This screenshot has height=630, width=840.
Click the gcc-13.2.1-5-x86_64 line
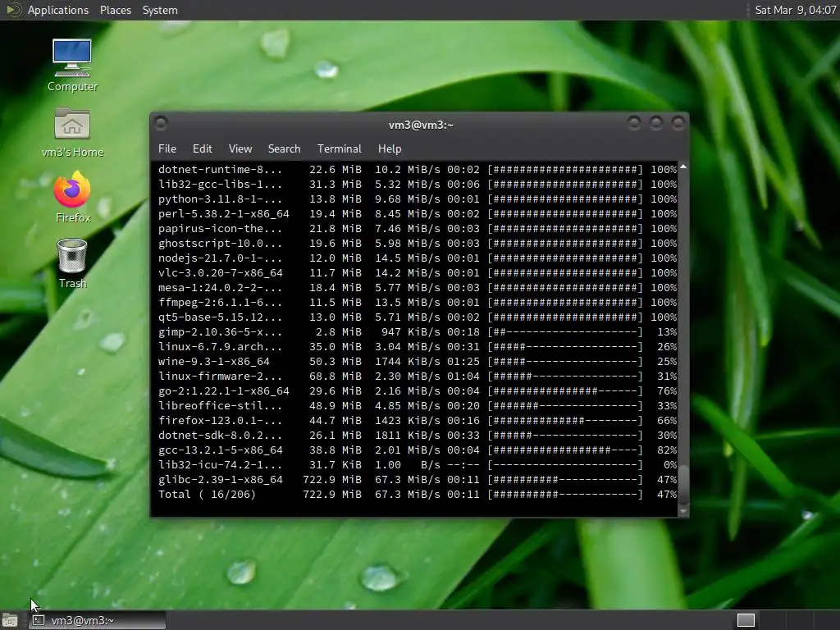tap(418, 450)
